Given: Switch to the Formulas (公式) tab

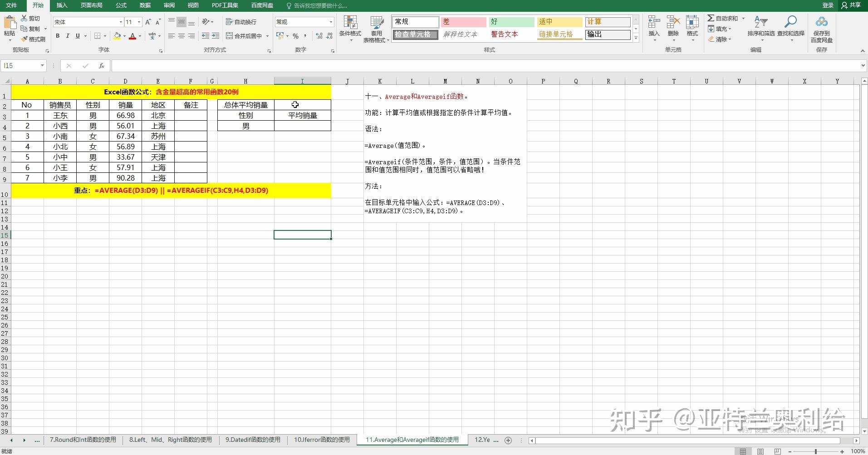Looking at the screenshot, I should click(121, 5).
